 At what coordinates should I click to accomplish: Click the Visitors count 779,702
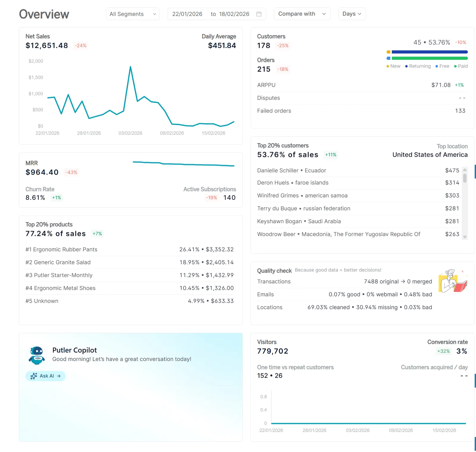(273, 351)
